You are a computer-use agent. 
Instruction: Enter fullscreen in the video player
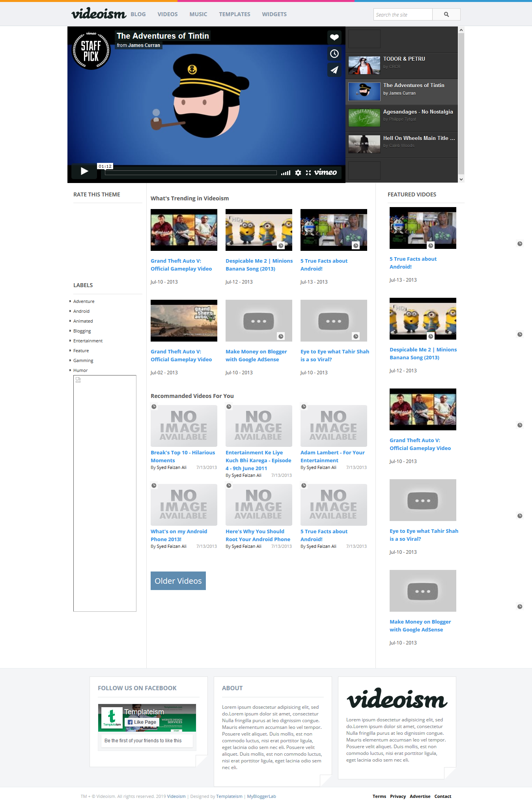point(308,173)
